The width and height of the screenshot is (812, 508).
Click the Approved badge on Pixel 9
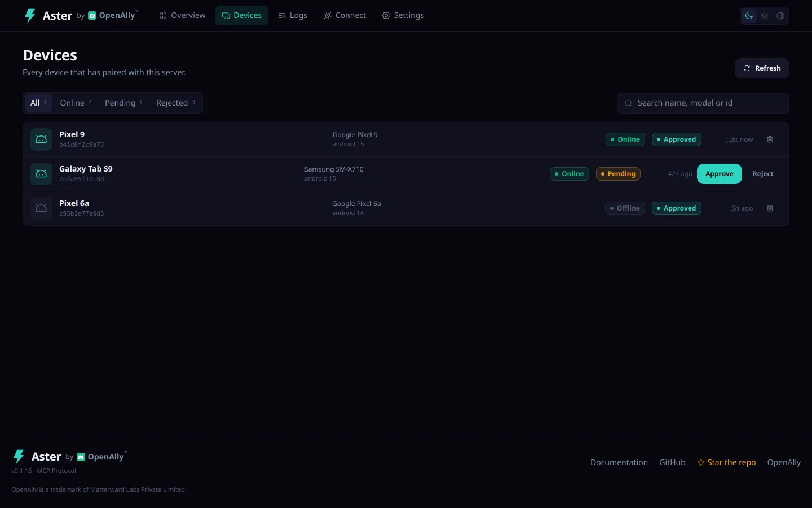(x=677, y=139)
